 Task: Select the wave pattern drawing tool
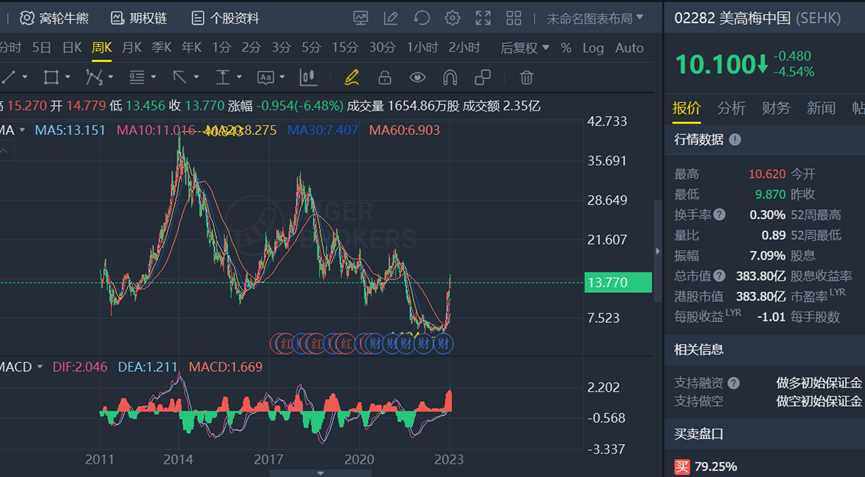pyautogui.click(x=94, y=77)
